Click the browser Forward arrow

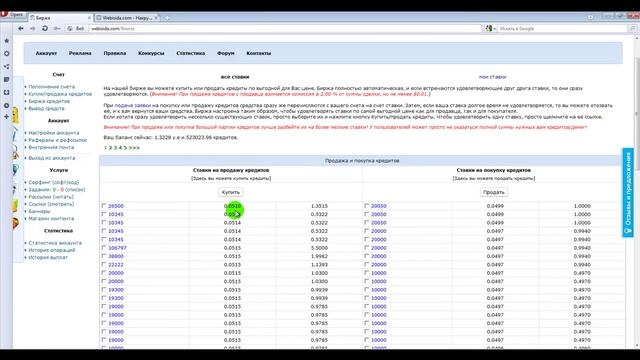33,29
